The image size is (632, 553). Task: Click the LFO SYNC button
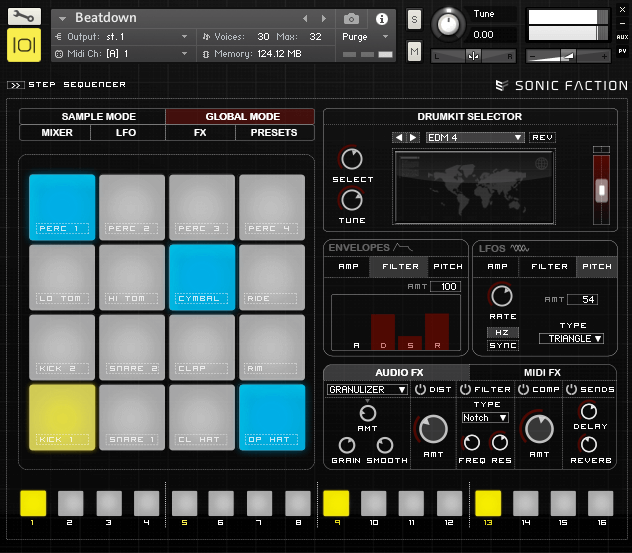click(503, 346)
